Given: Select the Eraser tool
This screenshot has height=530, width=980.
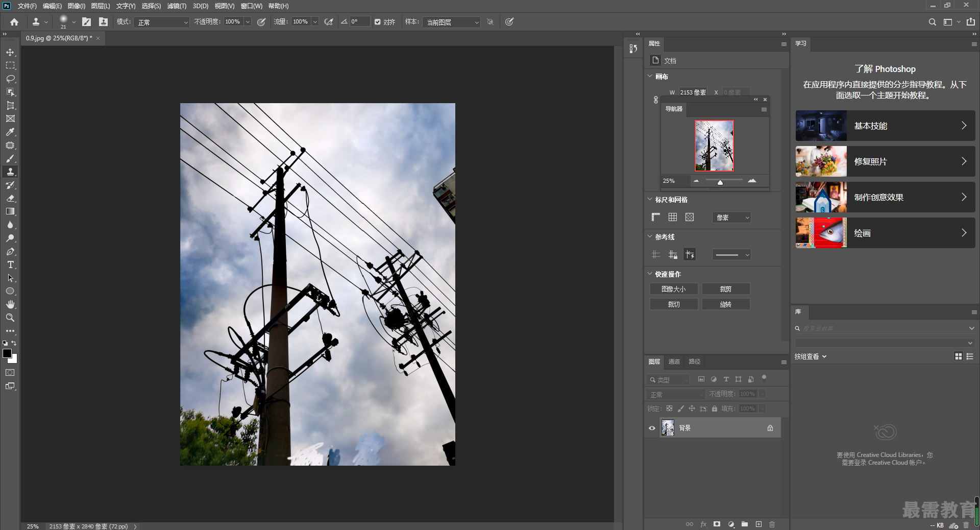Looking at the screenshot, I should (x=10, y=198).
